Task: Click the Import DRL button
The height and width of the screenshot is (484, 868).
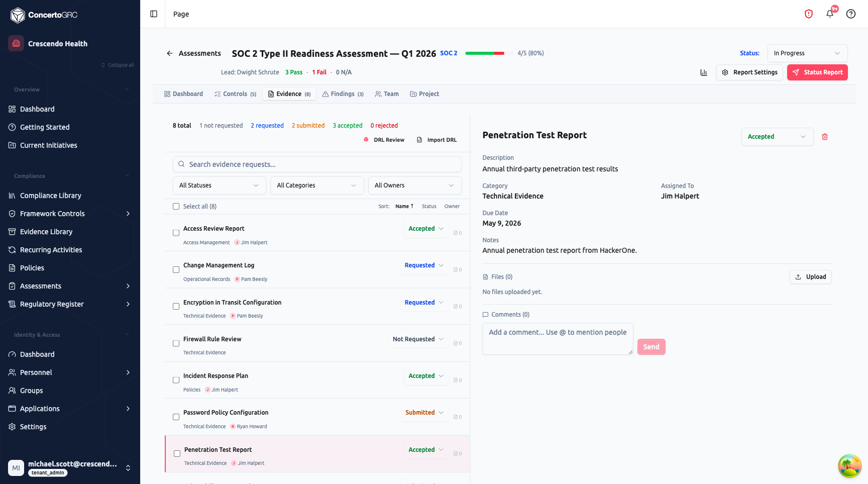Action: click(437, 140)
